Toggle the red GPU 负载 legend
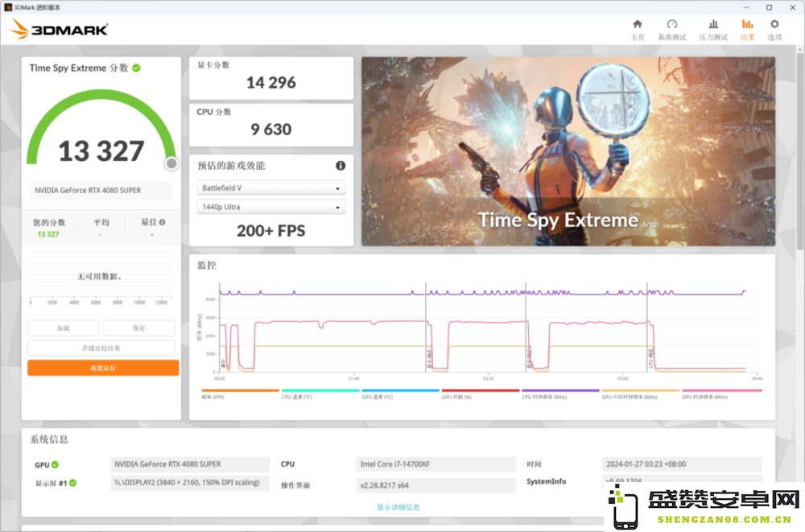This screenshot has height=532, width=805. (481, 394)
